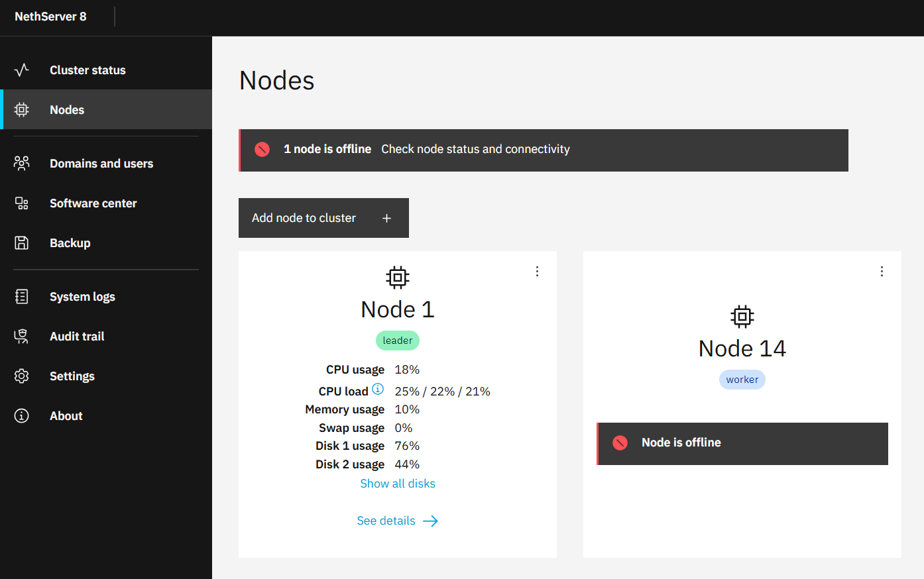Click Add node to cluster button
This screenshot has width=924, height=579.
323,218
